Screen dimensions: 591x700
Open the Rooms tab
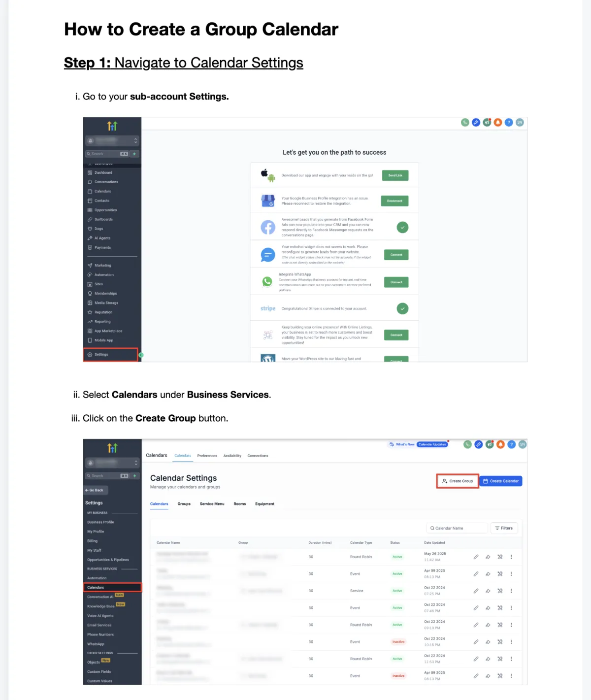coord(240,504)
